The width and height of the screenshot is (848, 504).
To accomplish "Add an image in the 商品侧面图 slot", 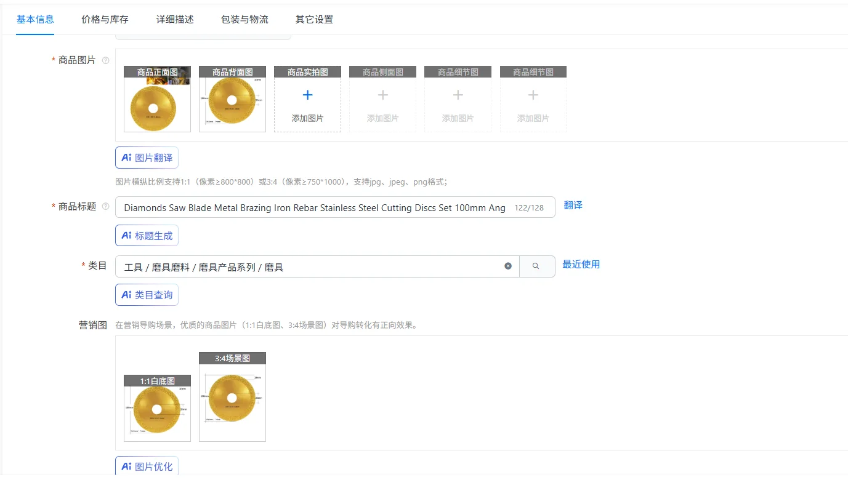I will click(382, 99).
